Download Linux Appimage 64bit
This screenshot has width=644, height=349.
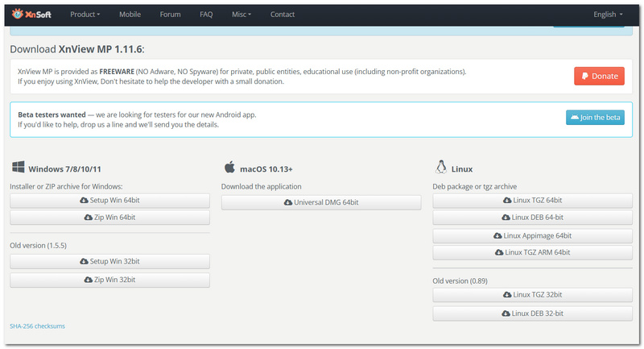click(532, 236)
